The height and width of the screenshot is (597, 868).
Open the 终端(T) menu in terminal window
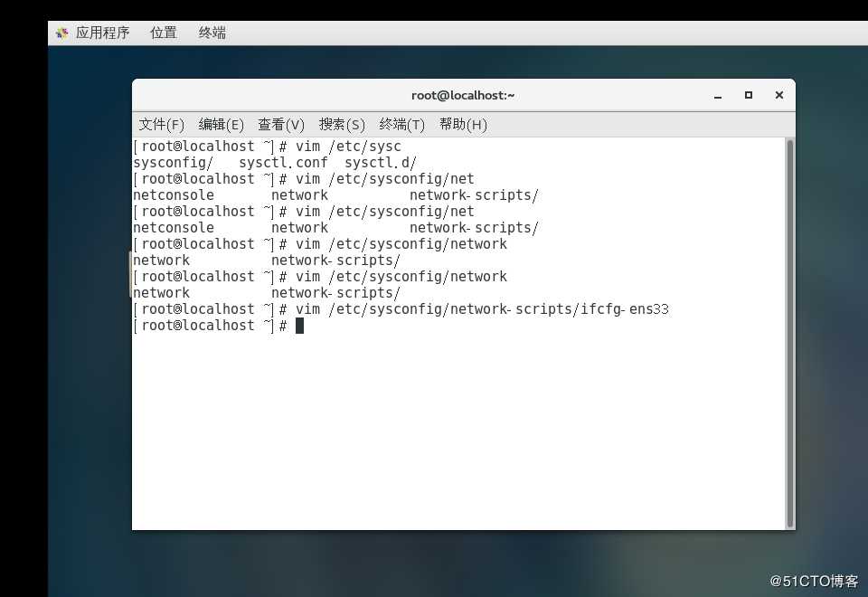tap(401, 125)
